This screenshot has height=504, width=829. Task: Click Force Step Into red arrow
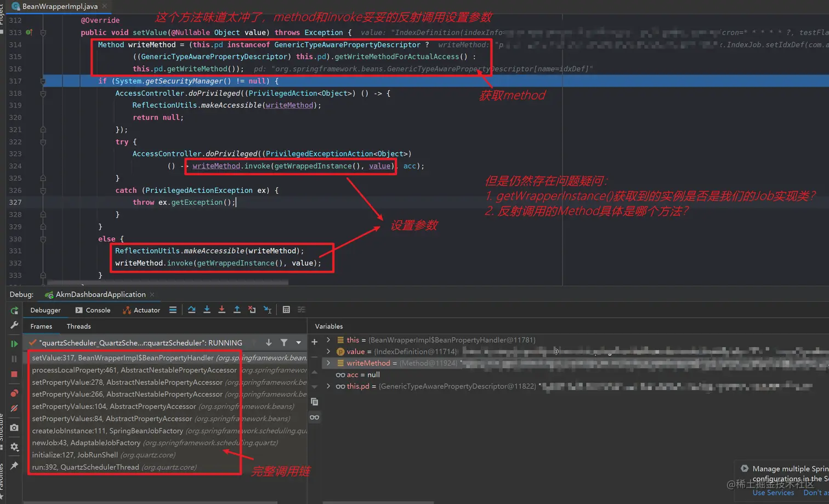pos(222,310)
